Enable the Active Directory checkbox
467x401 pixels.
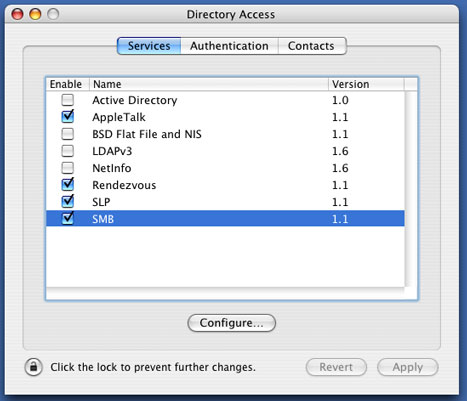[68, 100]
